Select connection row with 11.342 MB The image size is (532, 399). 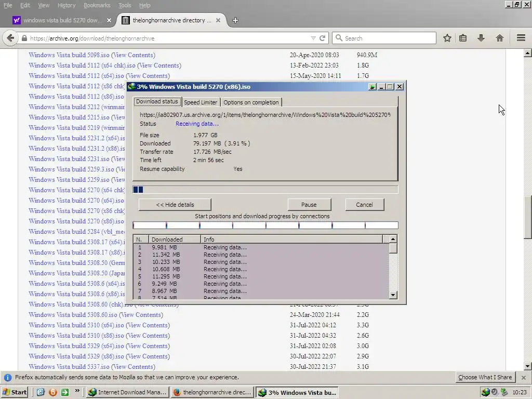[261, 255]
